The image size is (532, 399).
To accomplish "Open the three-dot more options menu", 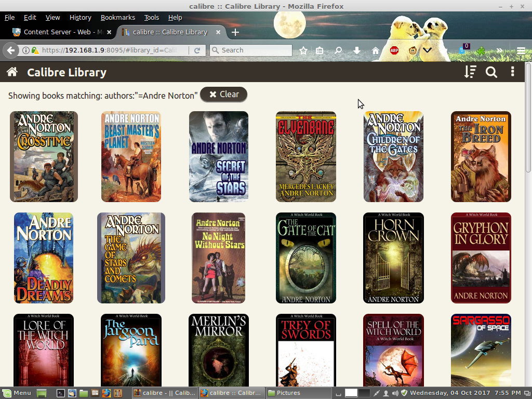I will click(513, 72).
